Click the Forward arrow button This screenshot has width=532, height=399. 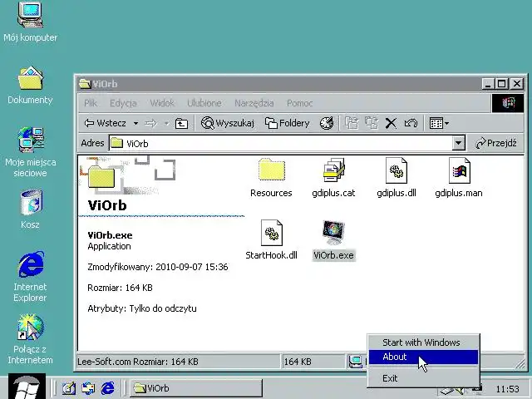(x=151, y=123)
